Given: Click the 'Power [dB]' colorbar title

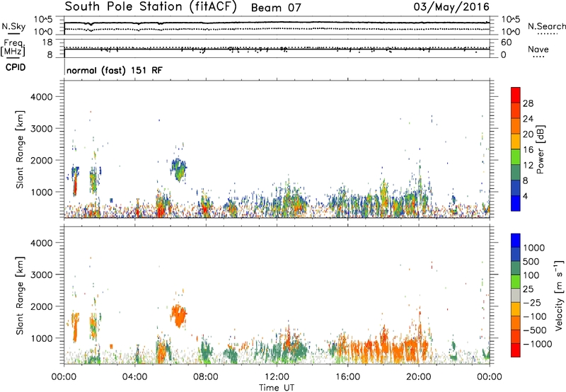Looking at the screenshot, I should (541, 149).
